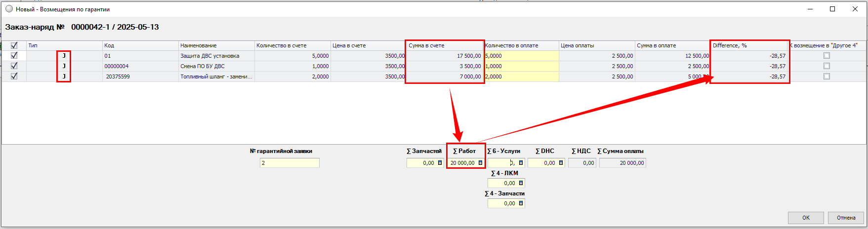Viewport: 868px width, 229px height.
Task: Edit Количество в оплате cell for Смена ПО БУ ДВС
Action: 521,66
